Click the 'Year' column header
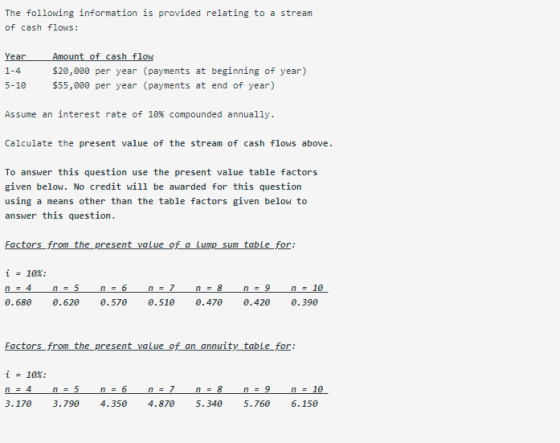 (x=15, y=56)
